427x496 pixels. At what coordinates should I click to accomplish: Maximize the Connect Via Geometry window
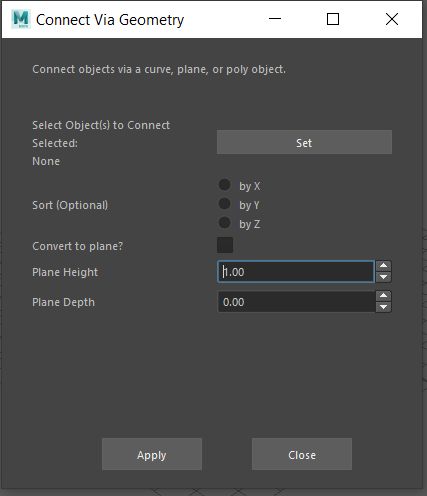[x=333, y=19]
